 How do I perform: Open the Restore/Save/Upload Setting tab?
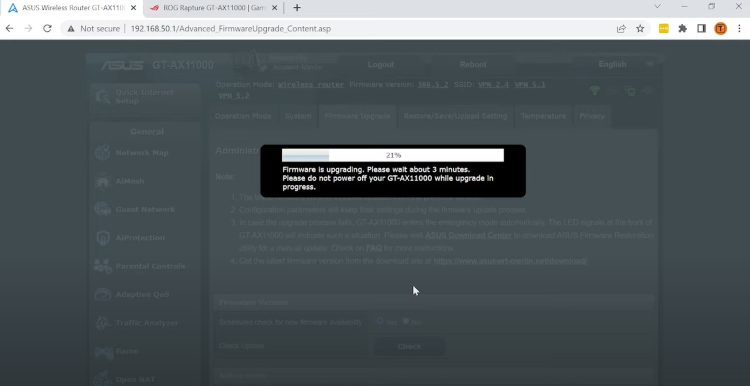pyautogui.click(x=455, y=116)
